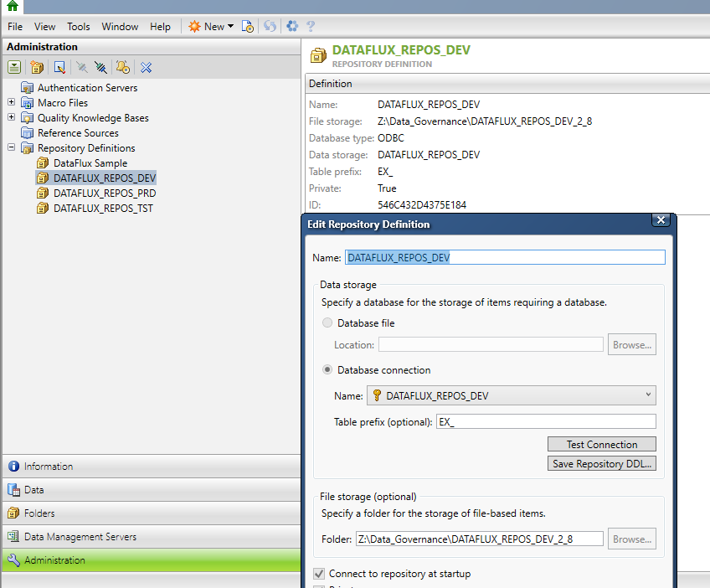Screen dimensions: 710x588
Task: Click Browse next to the Folder field
Action: click(631, 539)
